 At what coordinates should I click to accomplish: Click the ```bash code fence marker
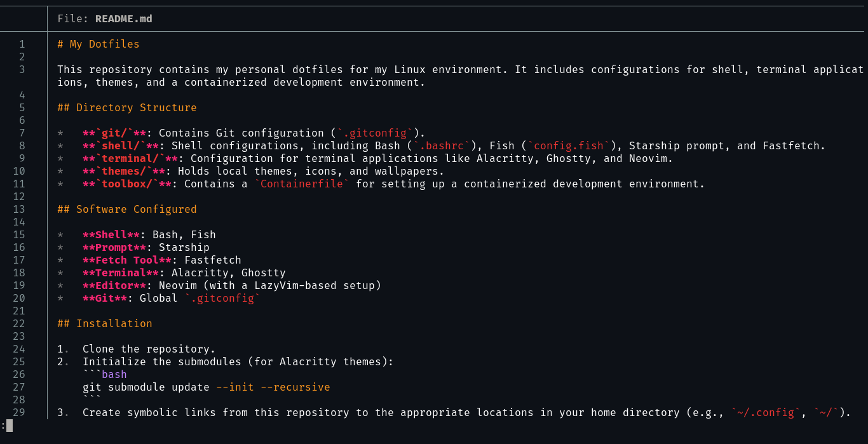click(105, 374)
